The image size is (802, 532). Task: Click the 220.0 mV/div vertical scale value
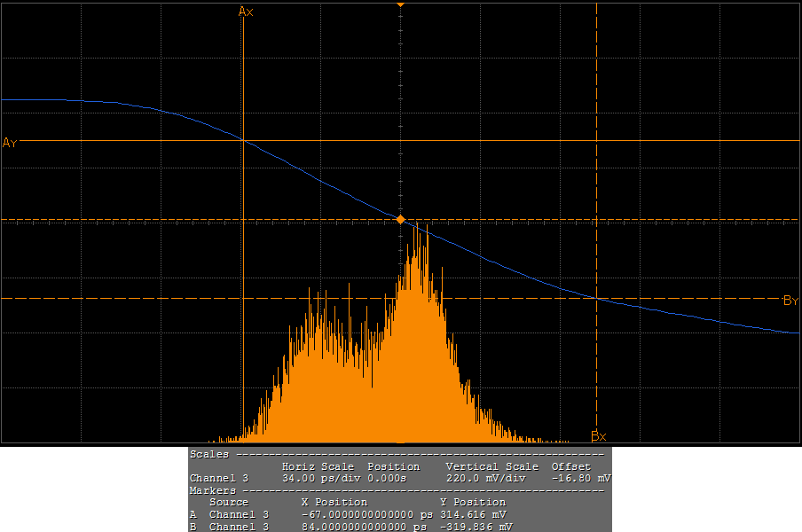click(486, 478)
